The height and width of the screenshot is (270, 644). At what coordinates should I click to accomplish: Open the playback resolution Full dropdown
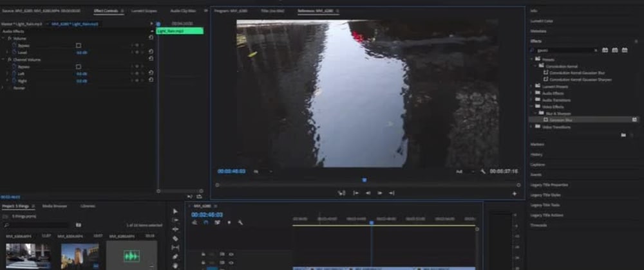[466, 171]
